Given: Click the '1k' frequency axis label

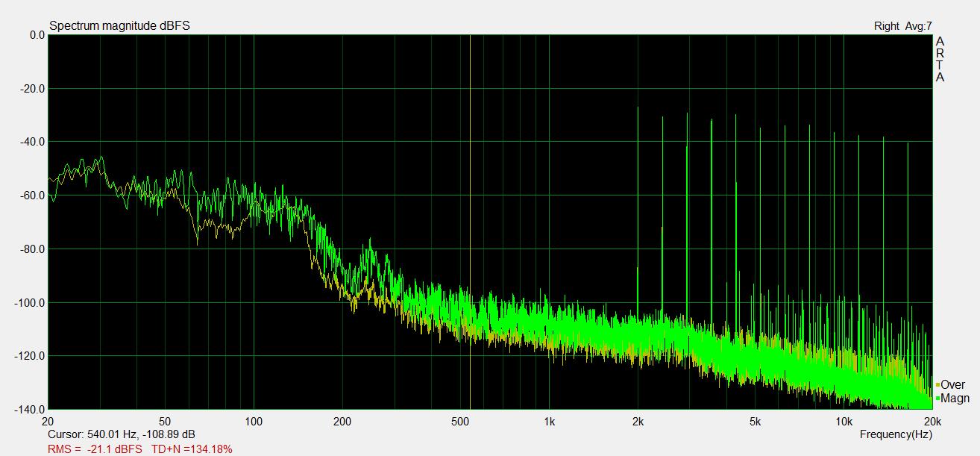Looking at the screenshot, I should pos(549,421).
